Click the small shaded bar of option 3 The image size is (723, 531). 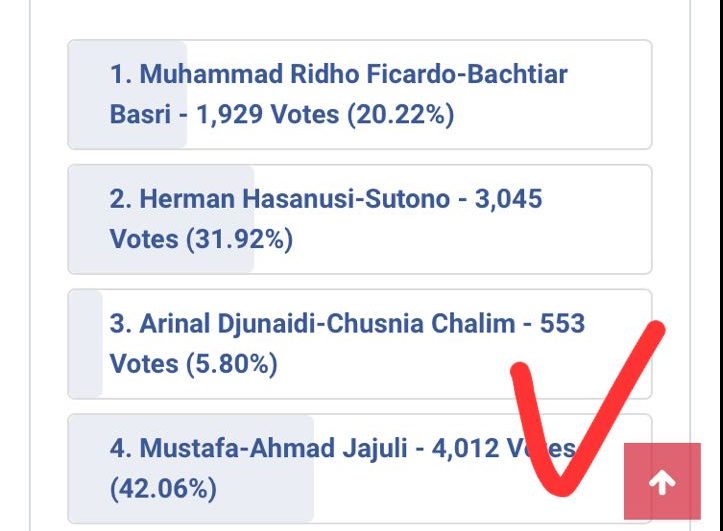point(86,344)
